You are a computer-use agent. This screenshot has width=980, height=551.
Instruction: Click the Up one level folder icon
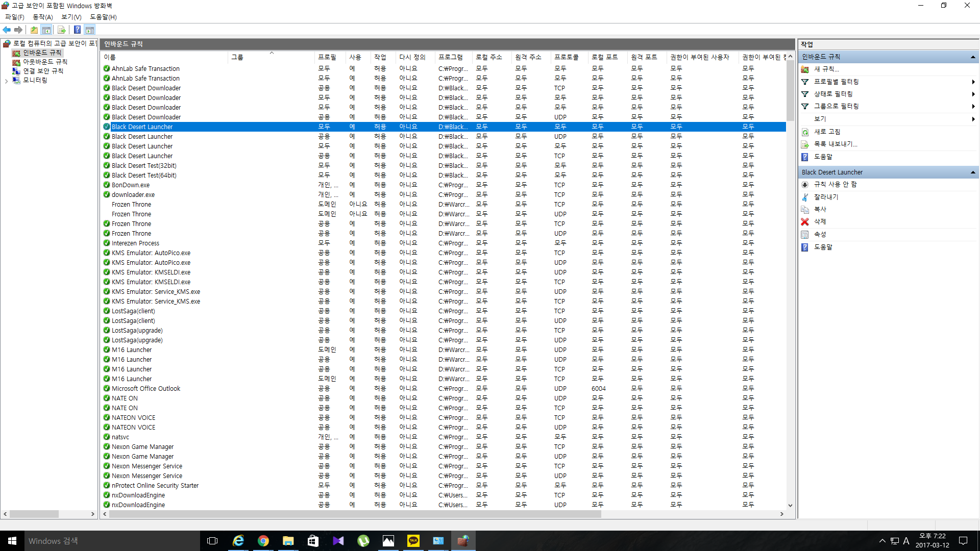[x=34, y=30]
